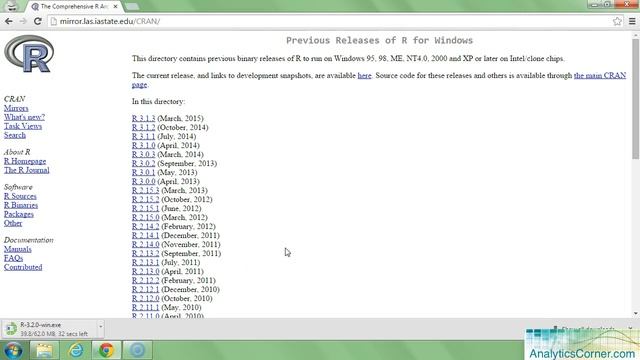Click the blue circular taskbar application icon

coord(138,350)
